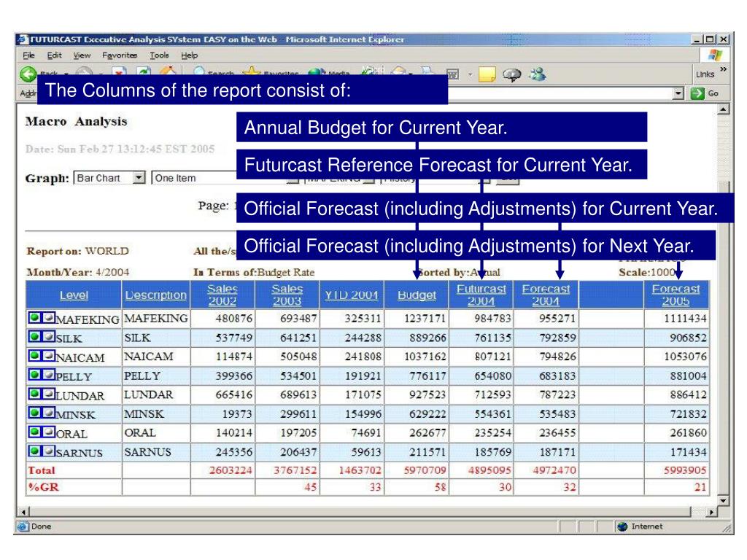Open the Tools menu
747x560 pixels.
(159, 55)
